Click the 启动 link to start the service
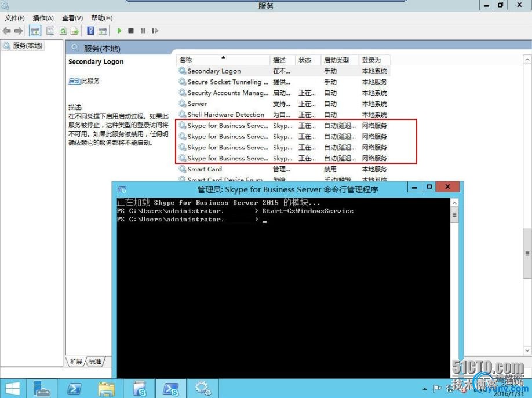The height and width of the screenshot is (398, 532). 75,81
